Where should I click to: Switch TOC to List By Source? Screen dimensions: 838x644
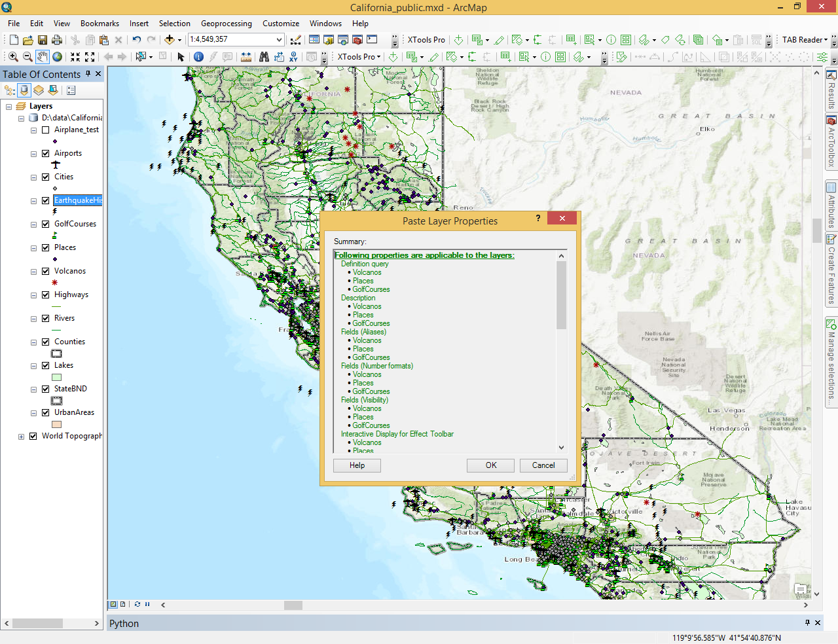tap(24, 90)
